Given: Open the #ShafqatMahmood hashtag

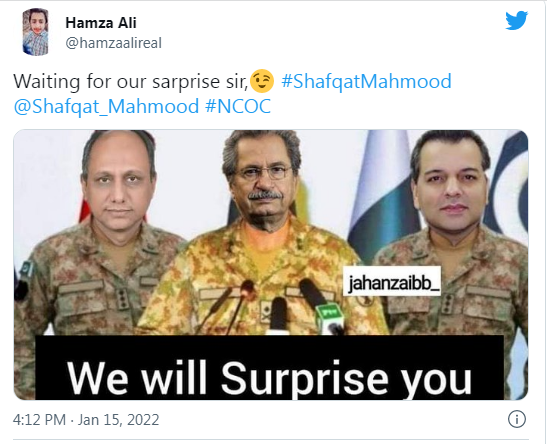Looking at the screenshot, I should coord(366,81).
